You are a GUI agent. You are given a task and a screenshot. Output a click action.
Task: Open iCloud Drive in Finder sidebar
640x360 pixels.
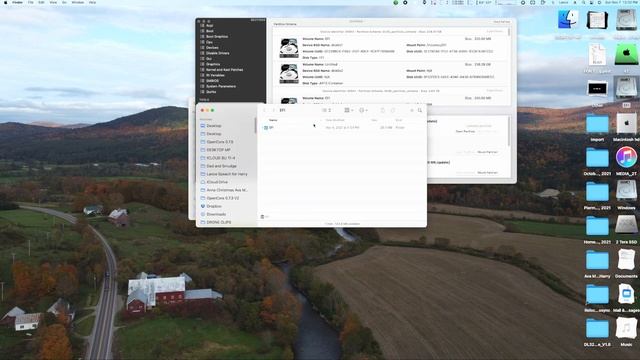217,182
